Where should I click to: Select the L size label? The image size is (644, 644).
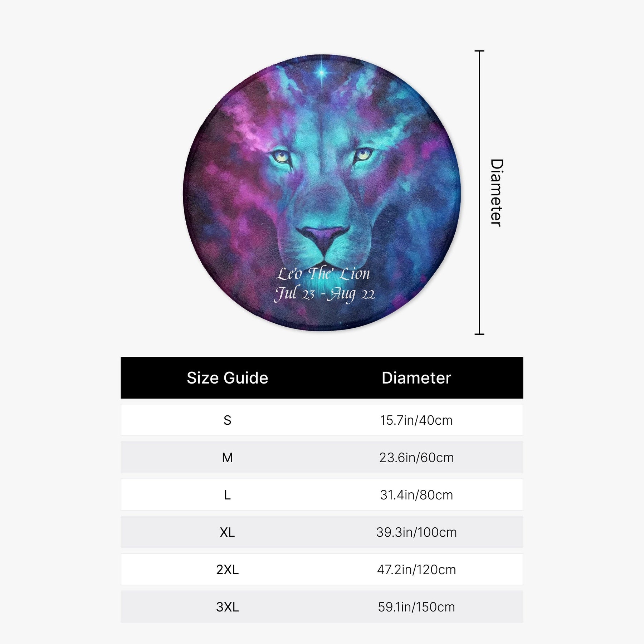click(228, 495)
